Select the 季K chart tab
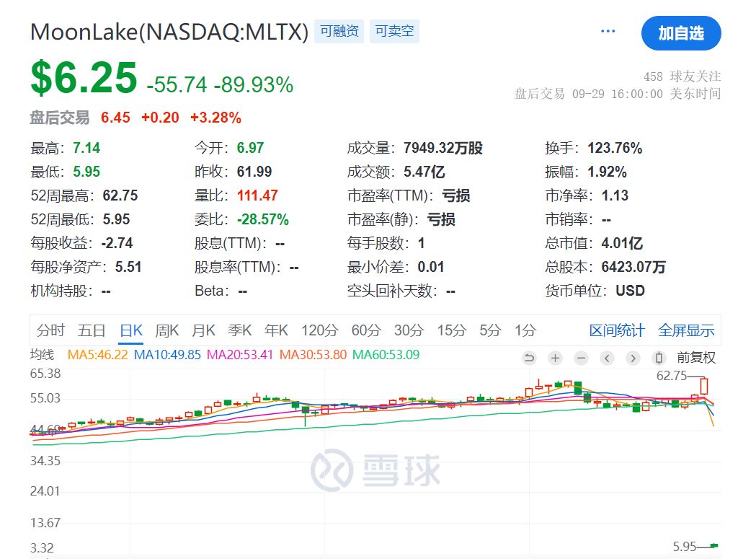756x559 pixels. click(239, 330)
